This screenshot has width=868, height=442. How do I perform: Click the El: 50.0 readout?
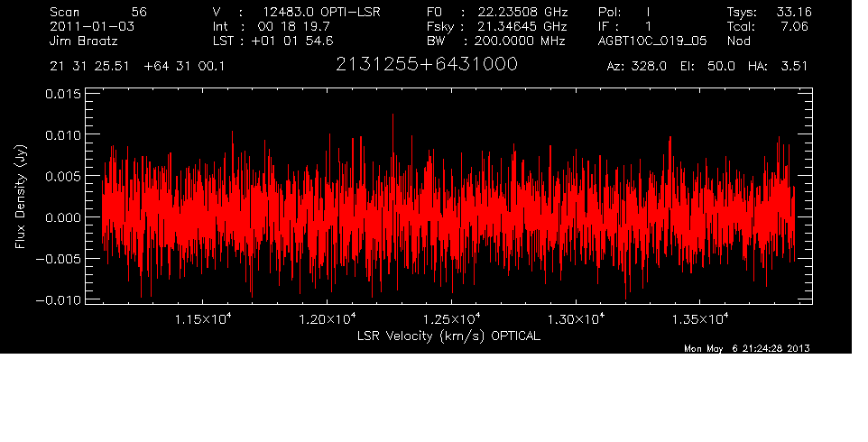(707, 67)
